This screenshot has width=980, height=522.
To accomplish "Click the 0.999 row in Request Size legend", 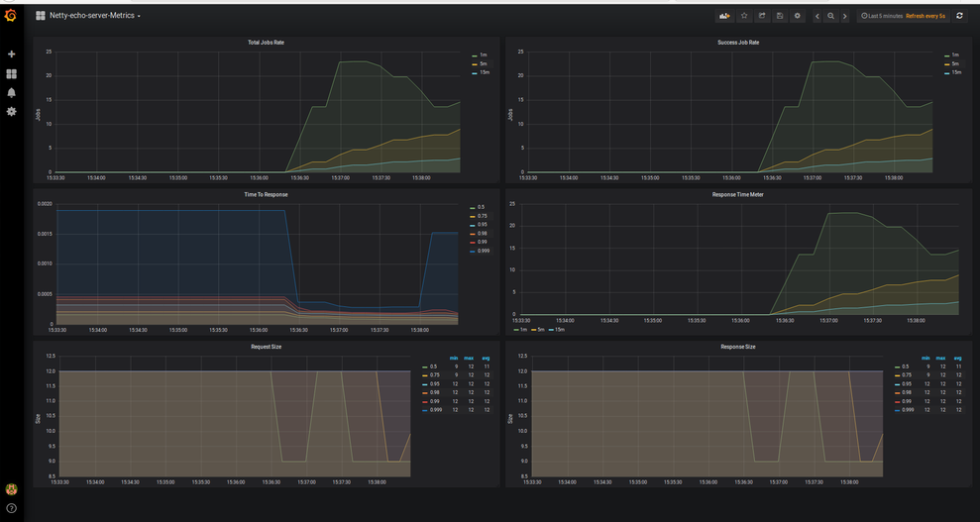I will coord(458,410).
